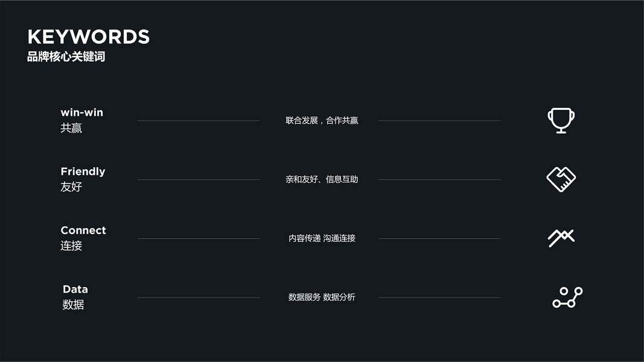This screenshot has width=644, height=362.
Task: Click the 亲和友好、信息互助 description
Action: 322,179
